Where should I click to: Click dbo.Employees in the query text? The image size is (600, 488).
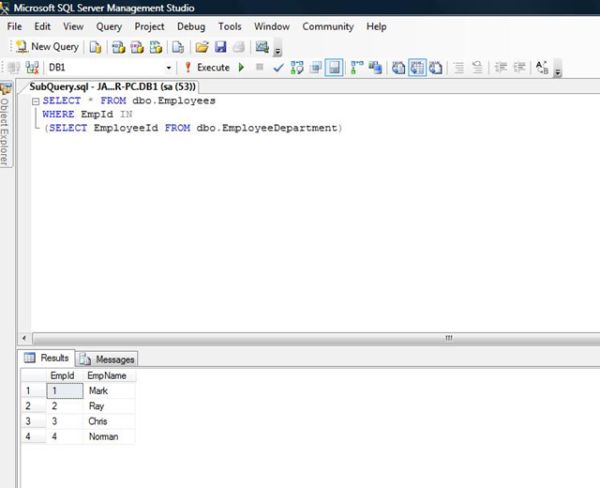coord(174,101)
